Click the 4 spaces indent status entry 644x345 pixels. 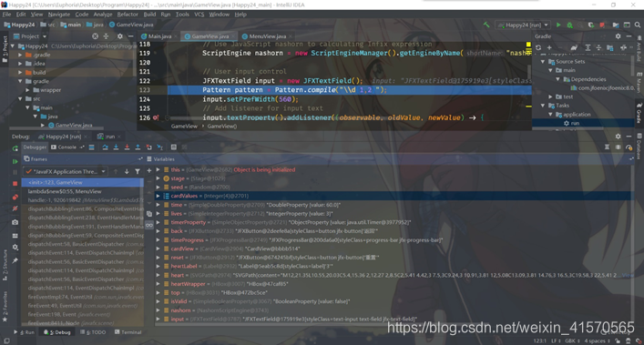click(594, 340)
